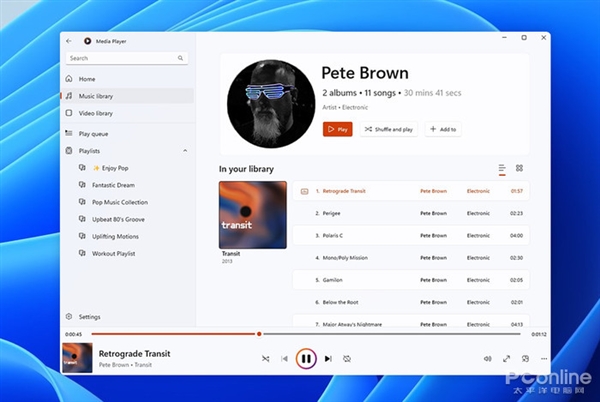Open more options ellipsis menu
Screen dimensions: 600x402
[544, 359]
